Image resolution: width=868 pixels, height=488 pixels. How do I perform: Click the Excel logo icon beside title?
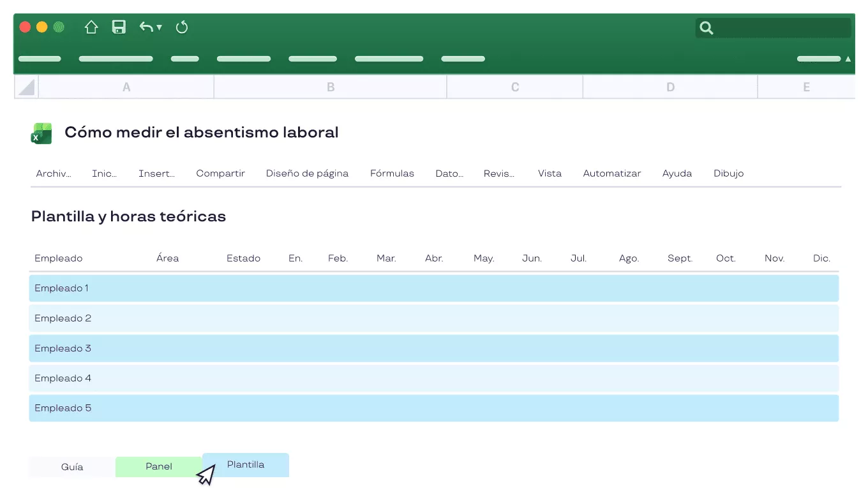coord(41,133)
